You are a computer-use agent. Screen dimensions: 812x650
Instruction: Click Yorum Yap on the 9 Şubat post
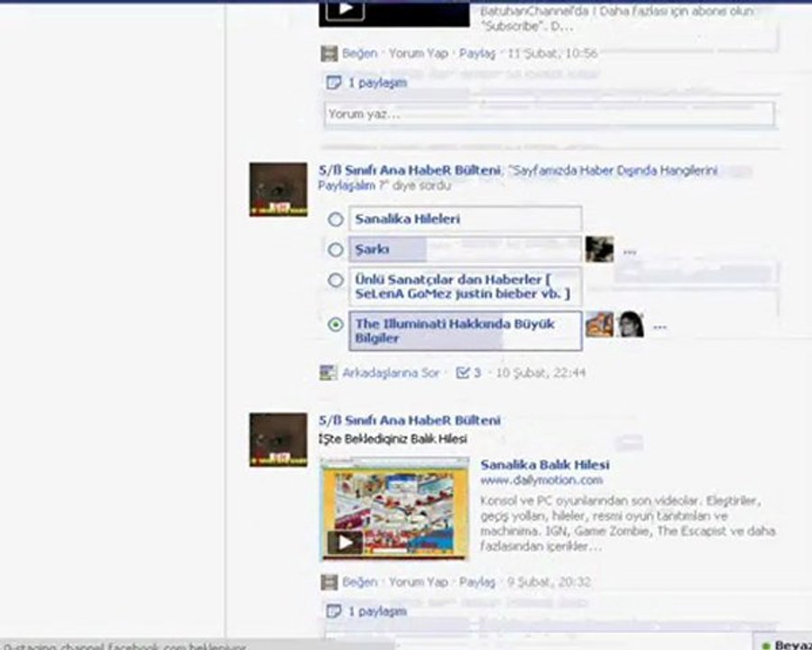pos(419,582)
